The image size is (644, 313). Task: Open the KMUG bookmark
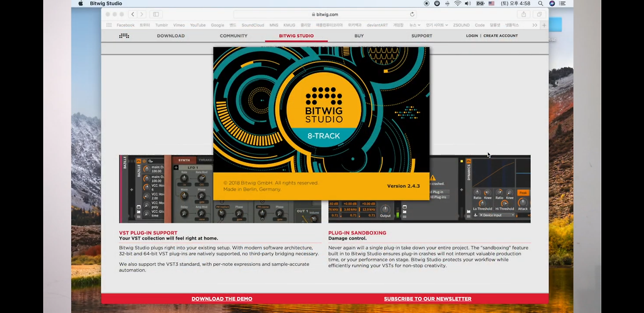tap(289, 25)
